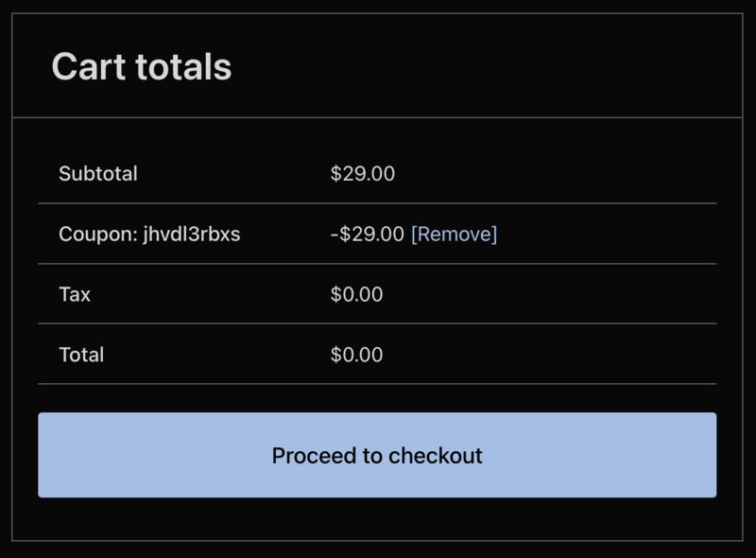The height and width of the screenshot is (558, 756).
Task: Select the $29.00 subtotal amount
Action: click(363, 174)
